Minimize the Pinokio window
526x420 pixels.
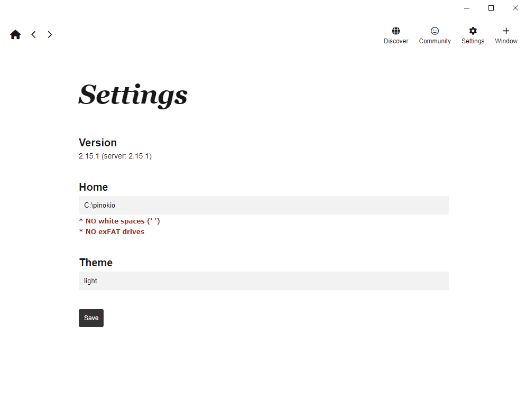coord(467,8)
